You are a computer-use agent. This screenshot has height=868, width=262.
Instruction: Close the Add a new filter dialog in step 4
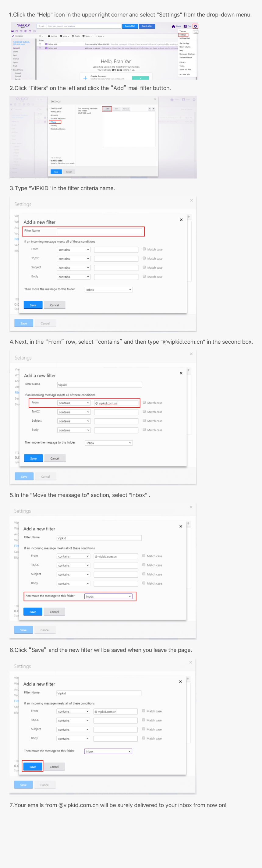pos(181,373)
